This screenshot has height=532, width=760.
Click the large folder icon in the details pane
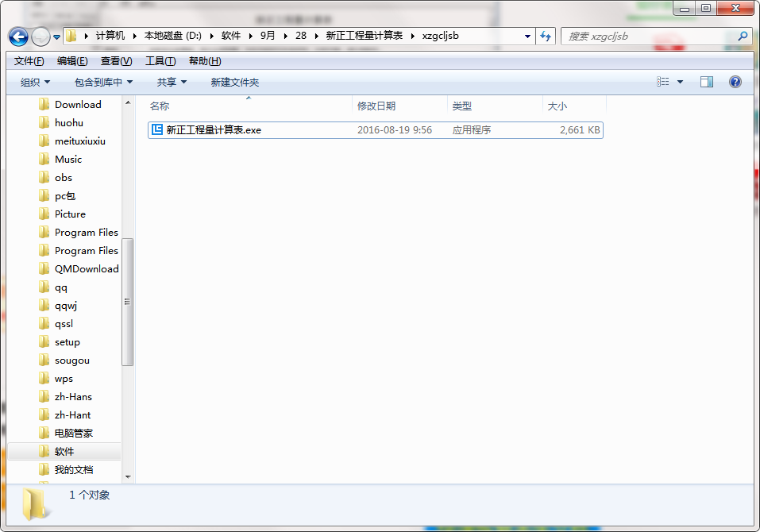(x=36, y=504)
